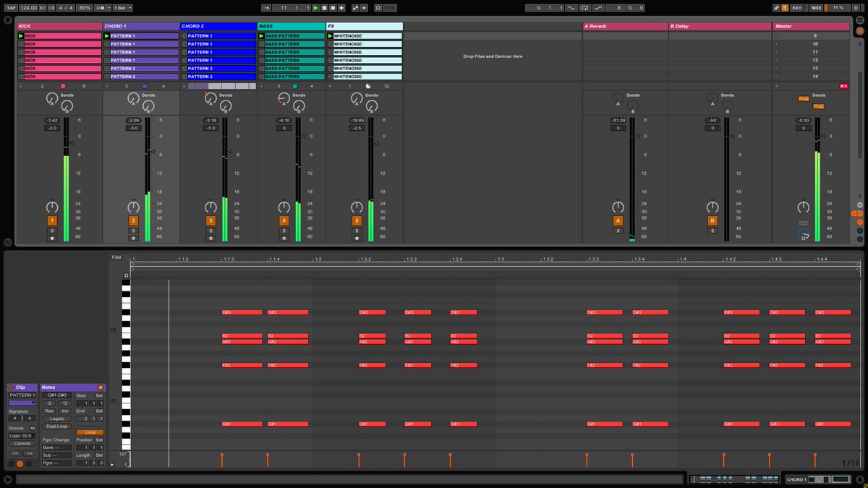Click the Stop transport button
The image size is (868, 488).
324,7
